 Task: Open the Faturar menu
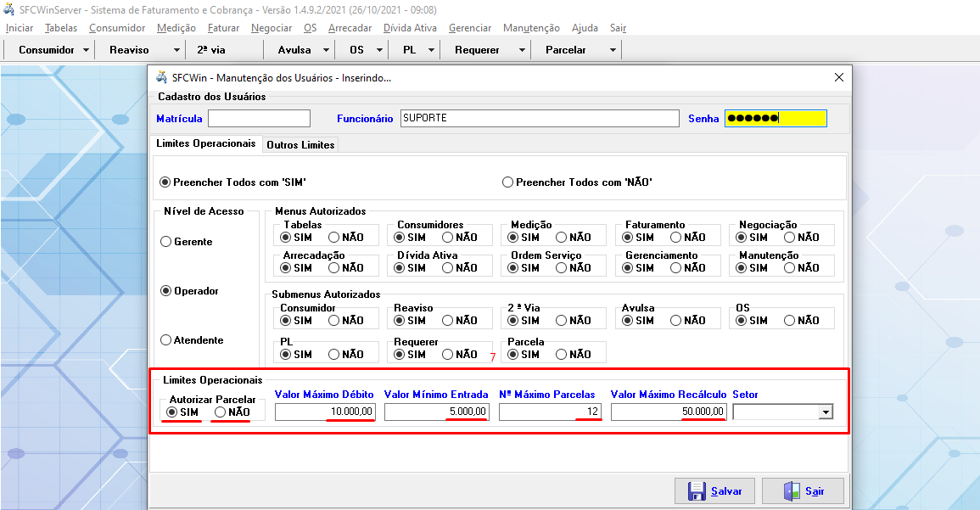pos(223,28)
